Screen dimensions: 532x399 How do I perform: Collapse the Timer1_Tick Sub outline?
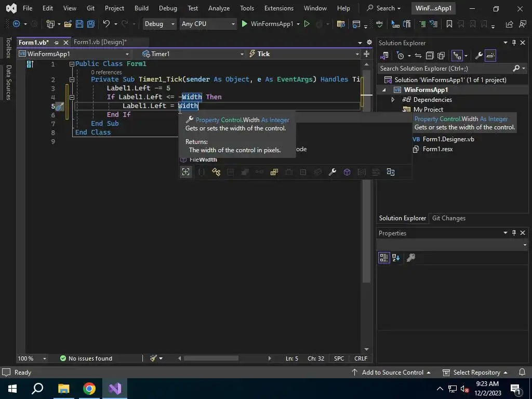click(72, 79)
